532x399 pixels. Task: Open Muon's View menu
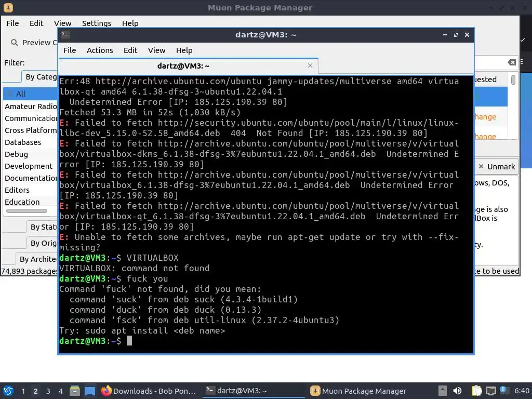pos(62,23)
